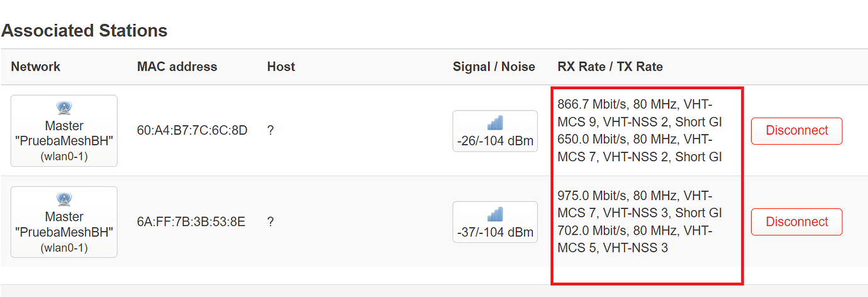Click the Host column header
This screenshot has width=868, height=297.
pyautogui.click(x=281, y=67)
